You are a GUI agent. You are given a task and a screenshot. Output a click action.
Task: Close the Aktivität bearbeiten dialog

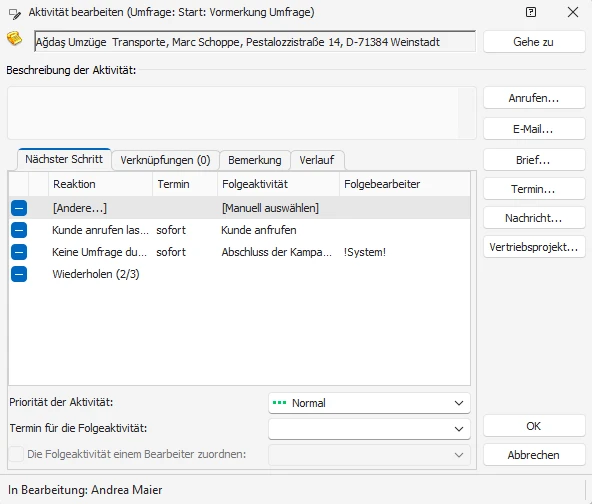tap(573, 12)
